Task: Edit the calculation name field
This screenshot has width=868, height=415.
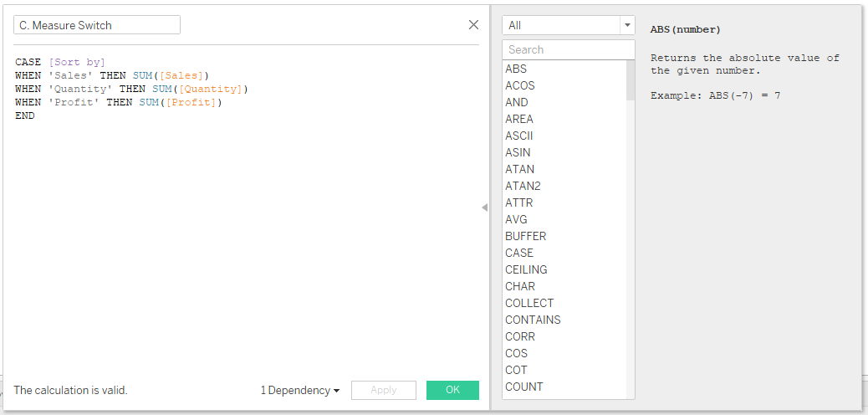Action: click(97, 25)
